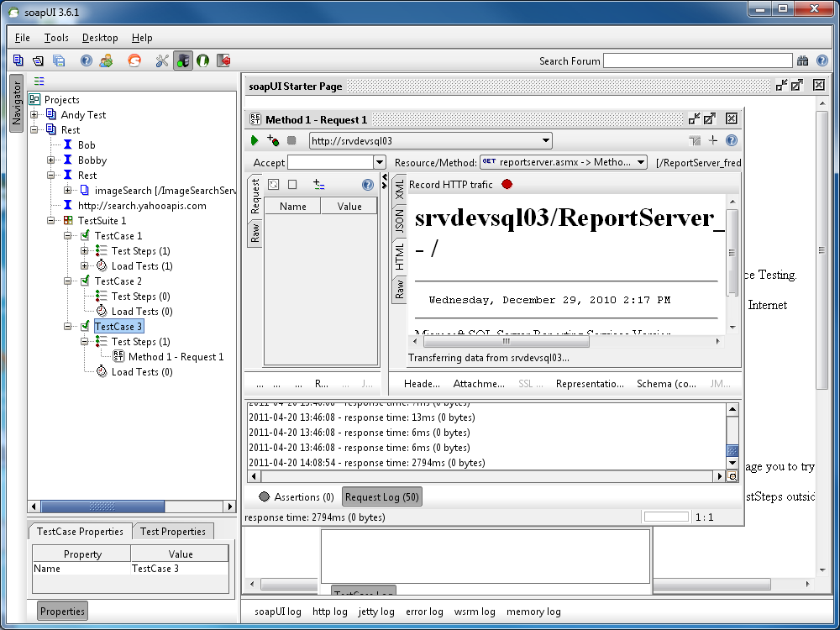The width and height of the screenshot is (840, 630).
Task: Submit request with green play arrow
Action: [x=255, y=141]
